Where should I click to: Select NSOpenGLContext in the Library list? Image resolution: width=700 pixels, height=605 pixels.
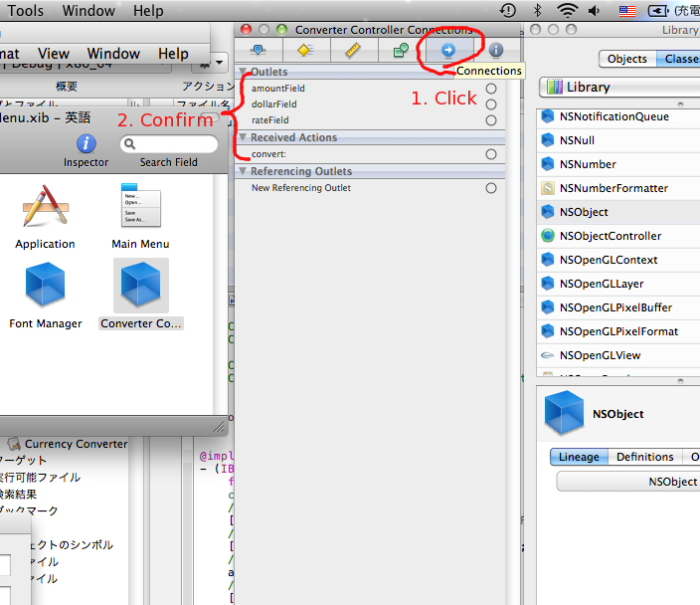coord(618,260)
